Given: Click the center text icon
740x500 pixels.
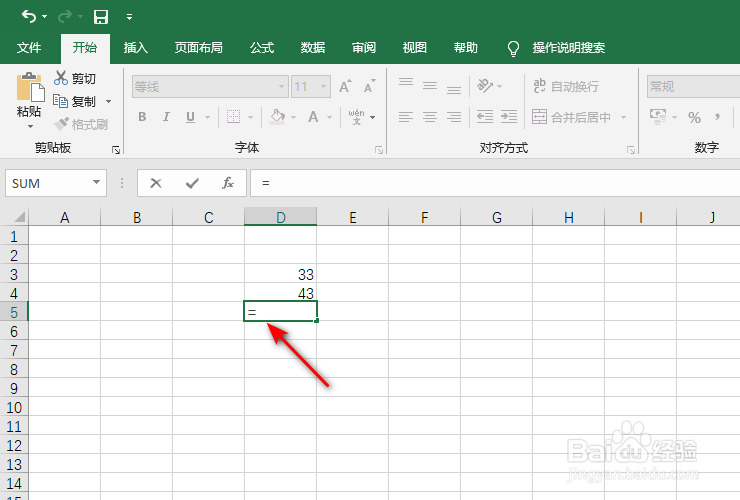Looking at the screenshot, I should (x=430, y=117).
